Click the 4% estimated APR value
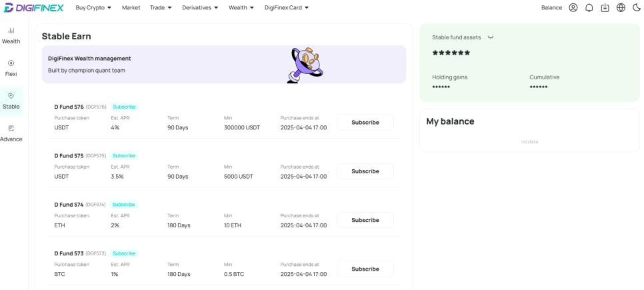644x290 pixels. tap(115, 127)
